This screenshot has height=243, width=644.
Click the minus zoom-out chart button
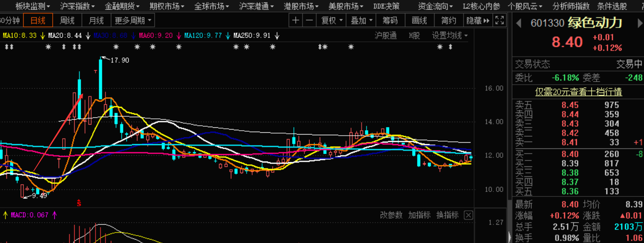pos(309,20)
